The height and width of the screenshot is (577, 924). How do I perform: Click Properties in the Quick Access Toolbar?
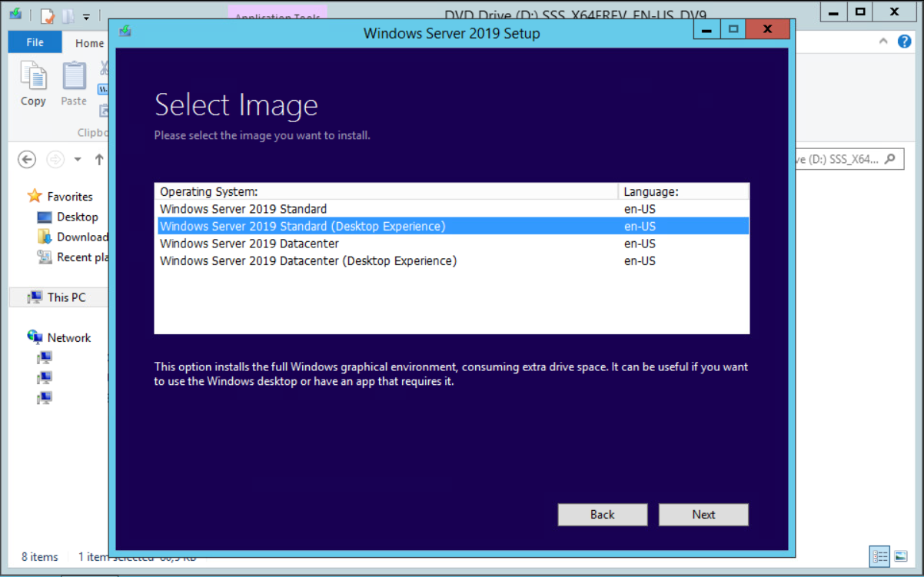(48, 15)
